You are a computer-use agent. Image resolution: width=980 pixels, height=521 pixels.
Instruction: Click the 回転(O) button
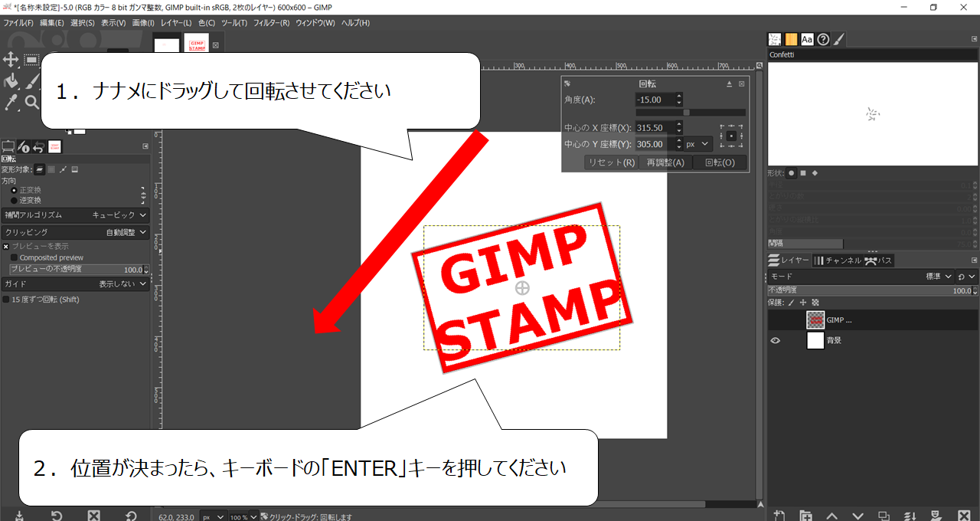pyautogui.click(x=720, y=162)
